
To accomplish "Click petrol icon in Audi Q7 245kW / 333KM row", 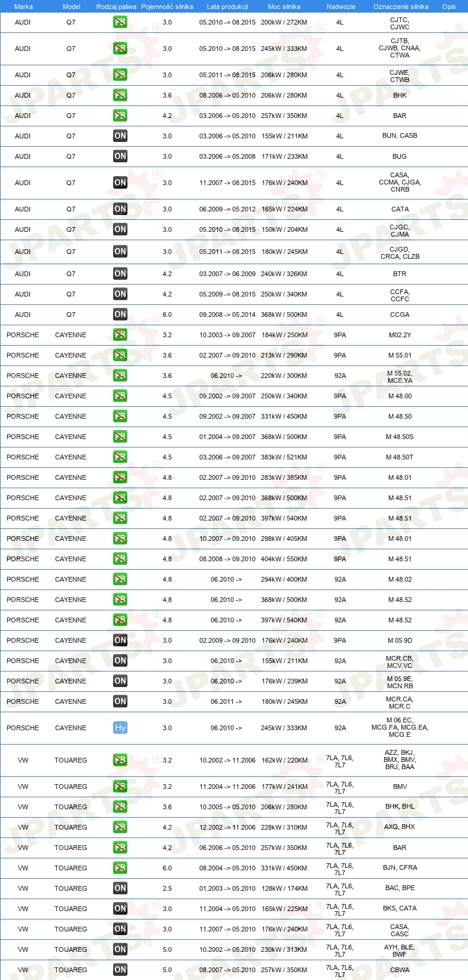I will [120, 49].
